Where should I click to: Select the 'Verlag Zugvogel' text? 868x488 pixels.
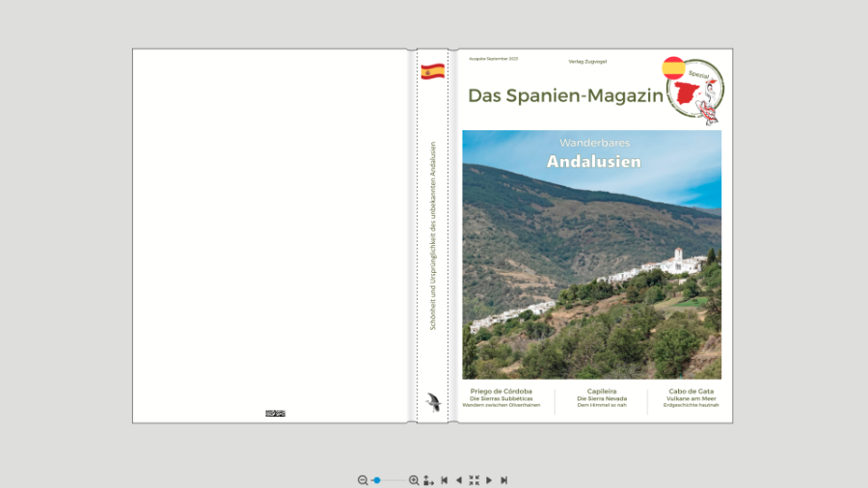click(587, 62)
